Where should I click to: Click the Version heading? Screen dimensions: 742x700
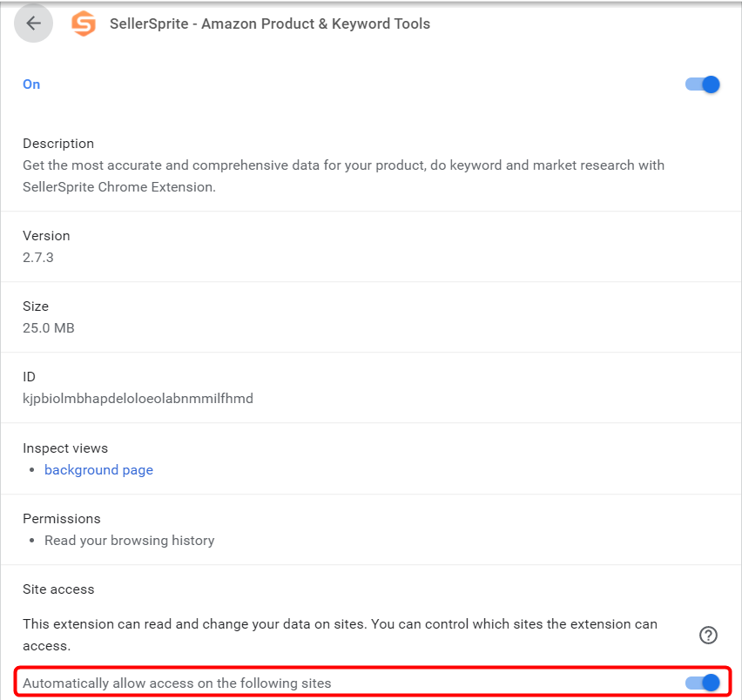point(46,236)
